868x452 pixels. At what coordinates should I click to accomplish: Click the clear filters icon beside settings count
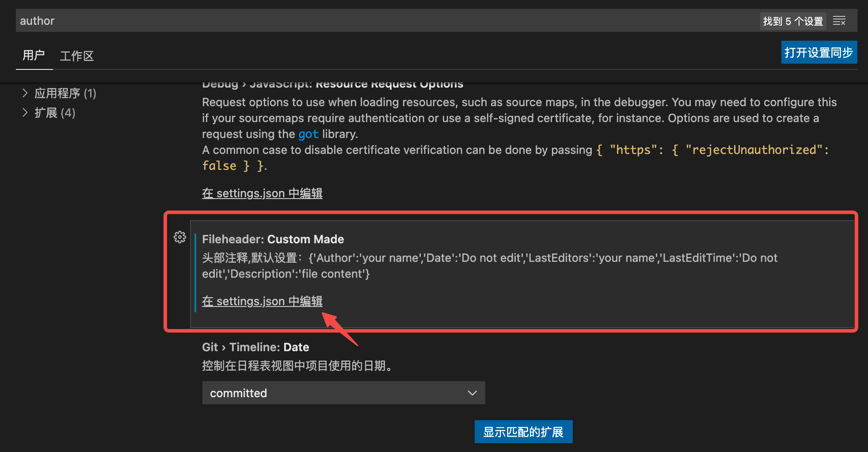(839, 20)
